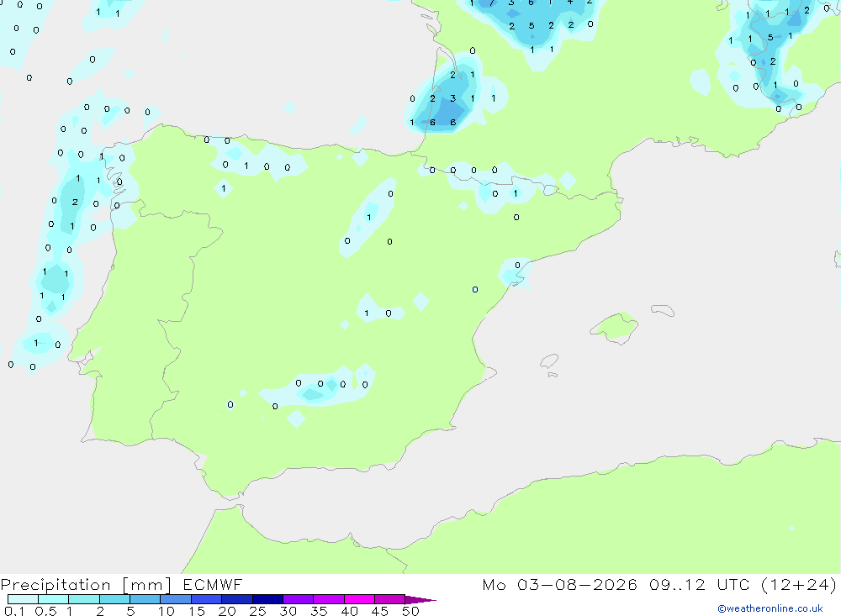Screen dimensions: 841x616
Task: Click the "0.5" legend scale value
Action: [x=45, y=611]
